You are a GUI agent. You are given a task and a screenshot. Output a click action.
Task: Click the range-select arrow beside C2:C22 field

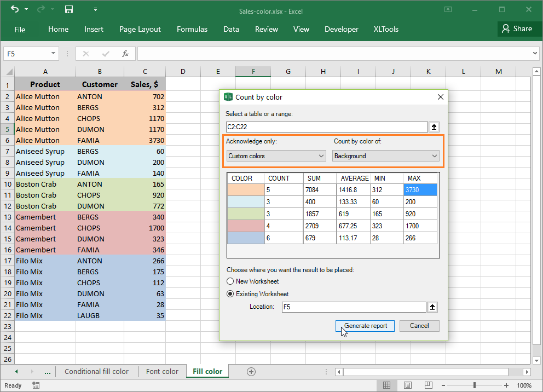coord(434,126)
